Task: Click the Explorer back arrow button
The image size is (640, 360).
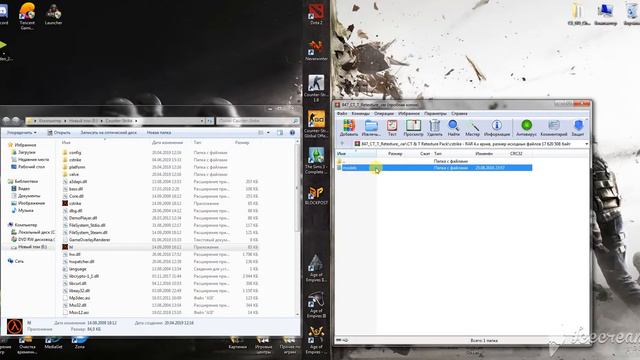Action: pyautogui.click(x=6, y=121)
